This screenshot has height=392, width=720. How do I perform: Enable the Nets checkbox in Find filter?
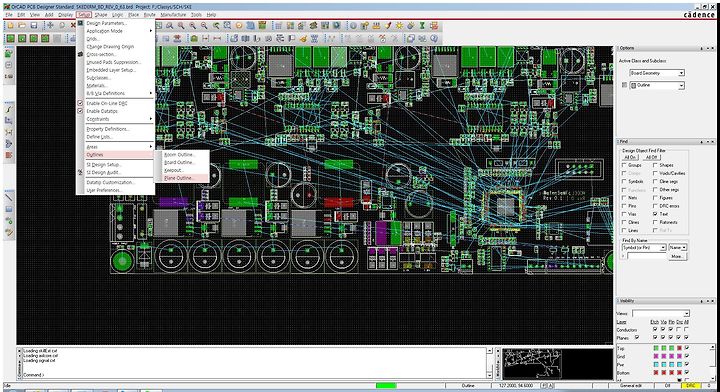tap(624, 197)
